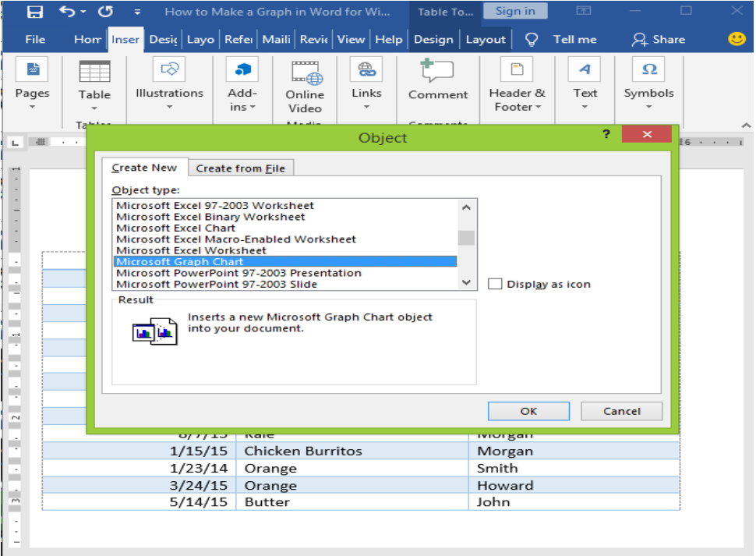This screenshot has width=756, height=556.
Task: Click the Tell me lightbulb icon
Action: 532,40
